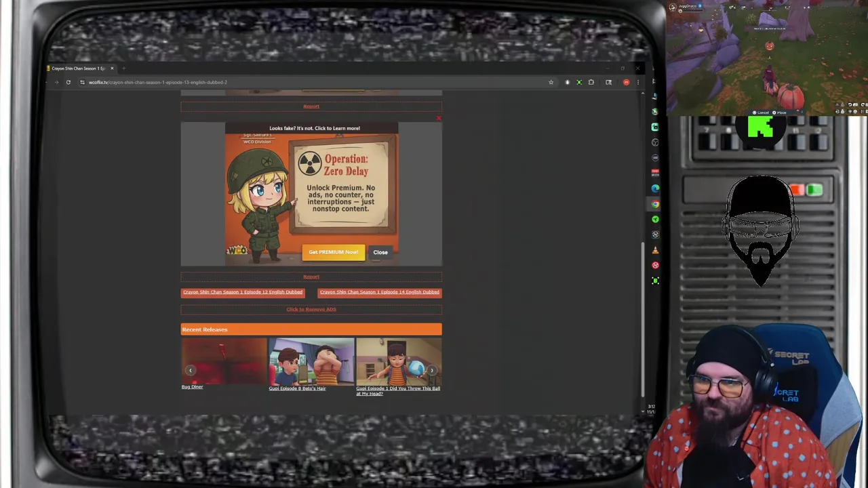This screenshot has width=868, height=488.
Task: Click 'Click to Remove ADS' link
Action: (311, 309)
